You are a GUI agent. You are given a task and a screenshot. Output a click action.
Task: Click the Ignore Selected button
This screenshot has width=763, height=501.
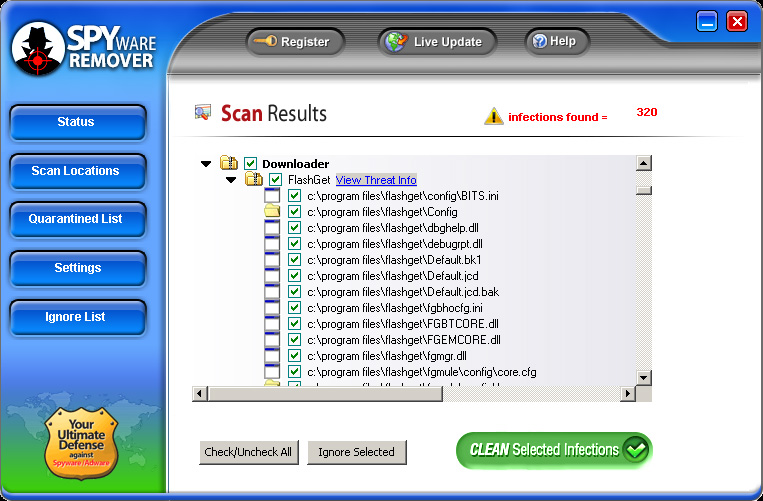point(357,452)
